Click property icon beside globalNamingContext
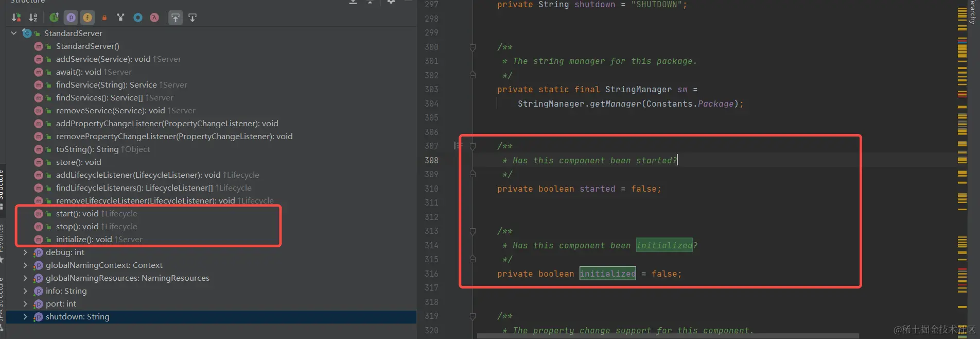 pyautogui.click(x=38, y=265)
